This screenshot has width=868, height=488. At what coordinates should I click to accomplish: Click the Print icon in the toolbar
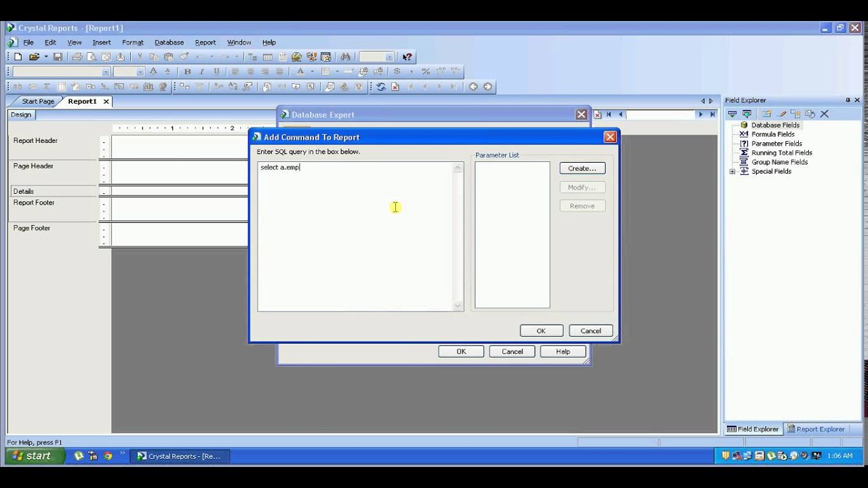(x=77, y=57)
